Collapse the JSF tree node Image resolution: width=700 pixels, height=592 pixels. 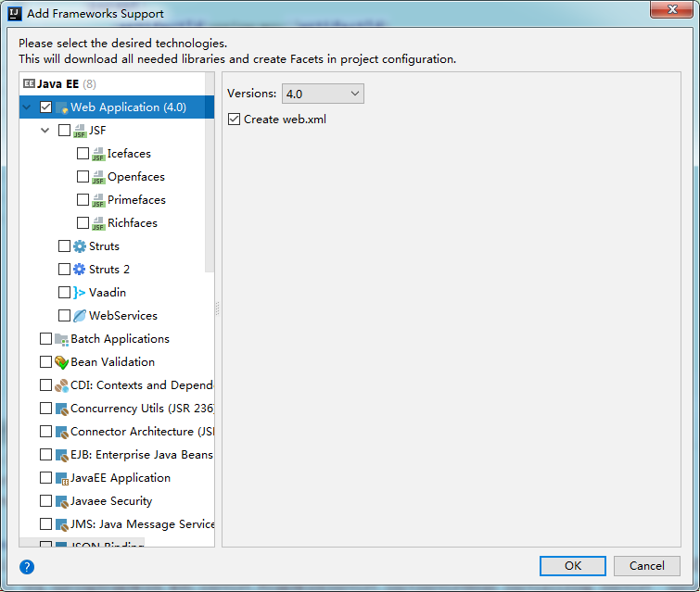45,131
